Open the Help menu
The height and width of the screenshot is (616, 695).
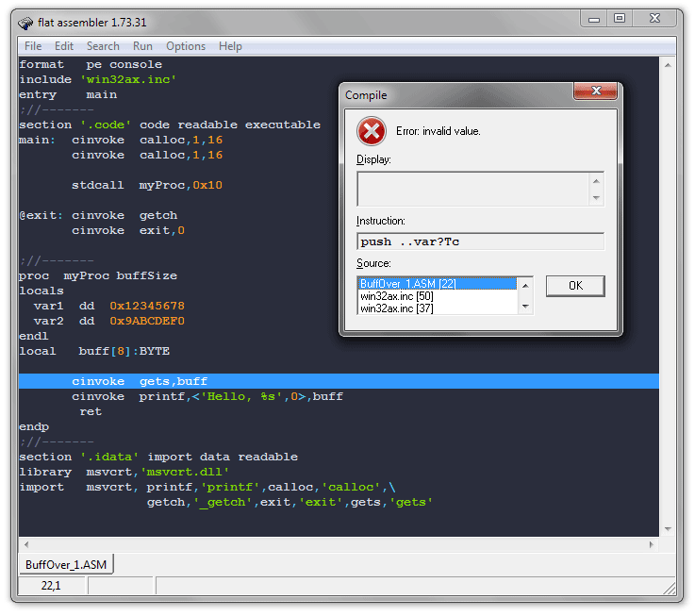(x=230, y=46)
